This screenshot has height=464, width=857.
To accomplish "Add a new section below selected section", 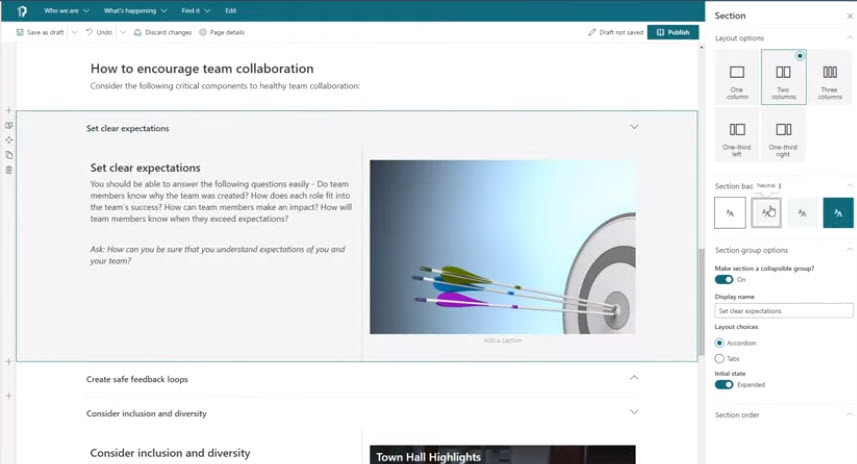I will [9, 362].
